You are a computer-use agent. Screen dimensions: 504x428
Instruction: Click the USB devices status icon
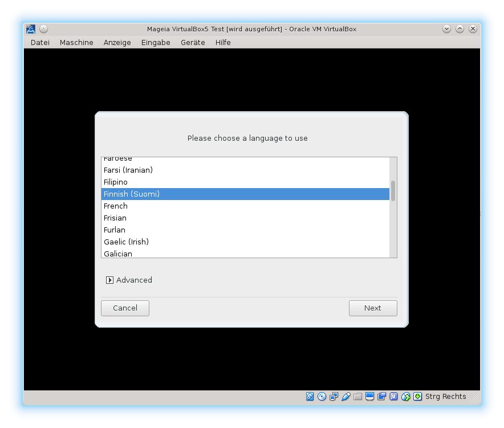tap(346, 397)
